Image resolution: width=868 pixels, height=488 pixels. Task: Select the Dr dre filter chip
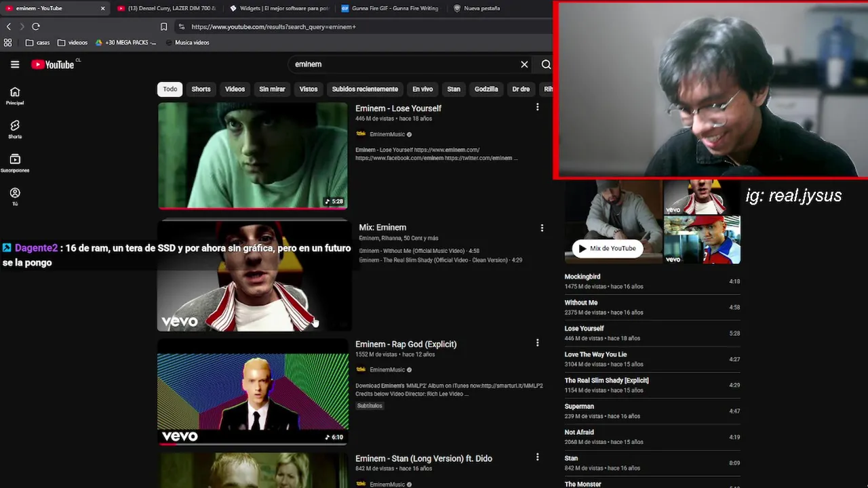click(x=521, y=89)
